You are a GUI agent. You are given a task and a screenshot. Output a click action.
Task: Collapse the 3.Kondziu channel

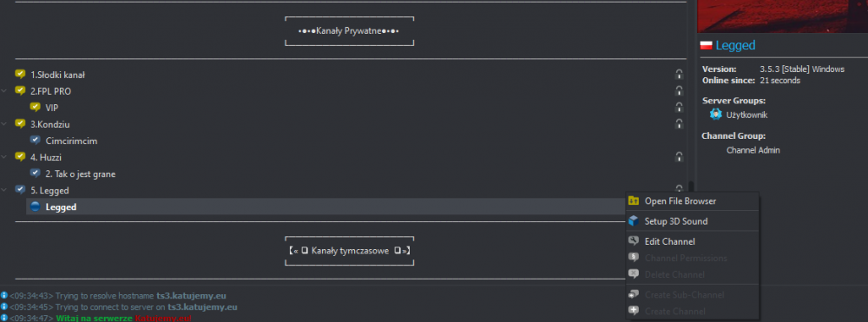tap(5, 124)
